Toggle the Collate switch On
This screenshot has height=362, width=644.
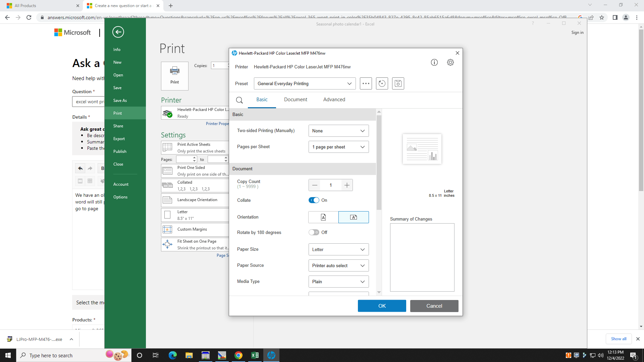click(314, 200)
